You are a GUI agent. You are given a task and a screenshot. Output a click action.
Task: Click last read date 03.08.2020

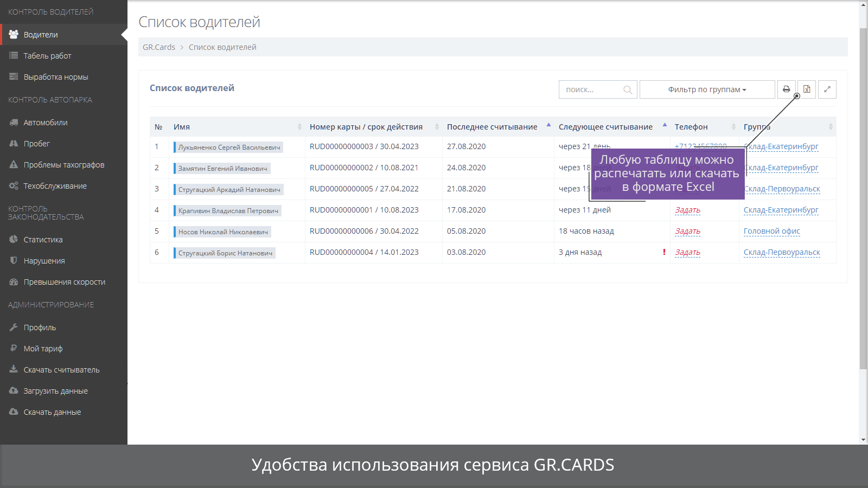tap(466, 252)
